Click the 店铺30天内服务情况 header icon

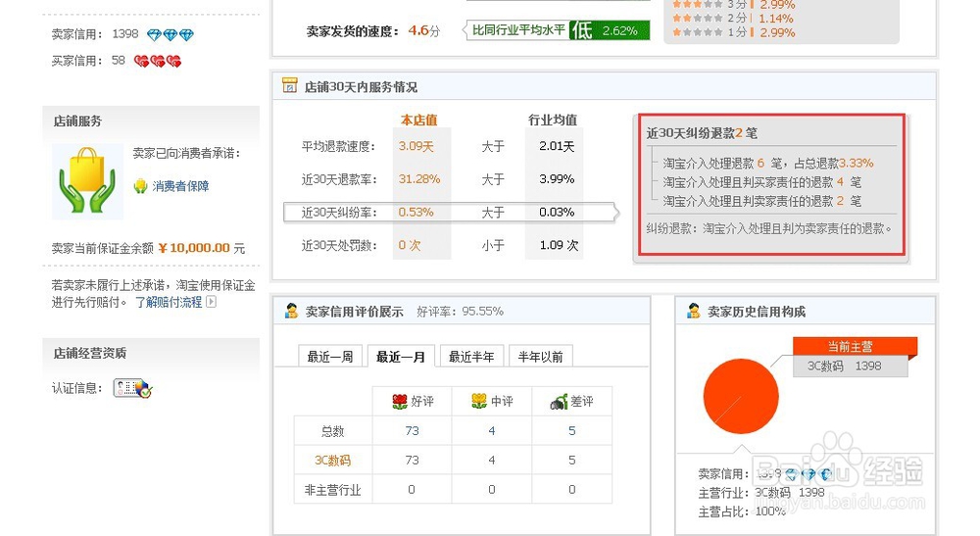289,85
